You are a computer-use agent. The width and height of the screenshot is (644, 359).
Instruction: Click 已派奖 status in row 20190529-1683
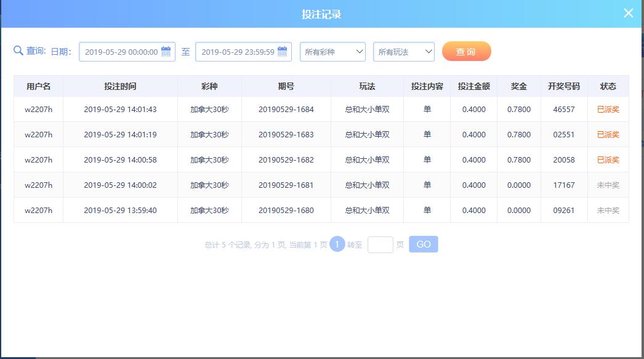pos(608,134)
